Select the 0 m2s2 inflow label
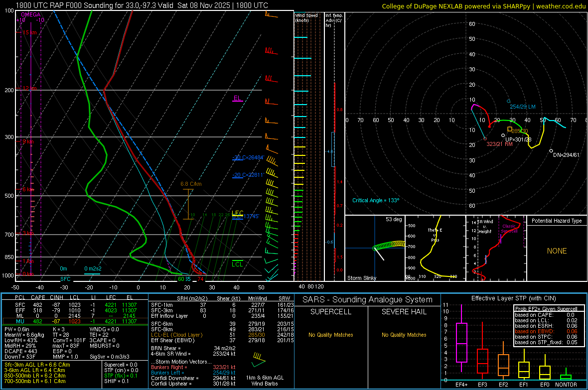This screenshot has height=390, width=588. tap(93, 268)
